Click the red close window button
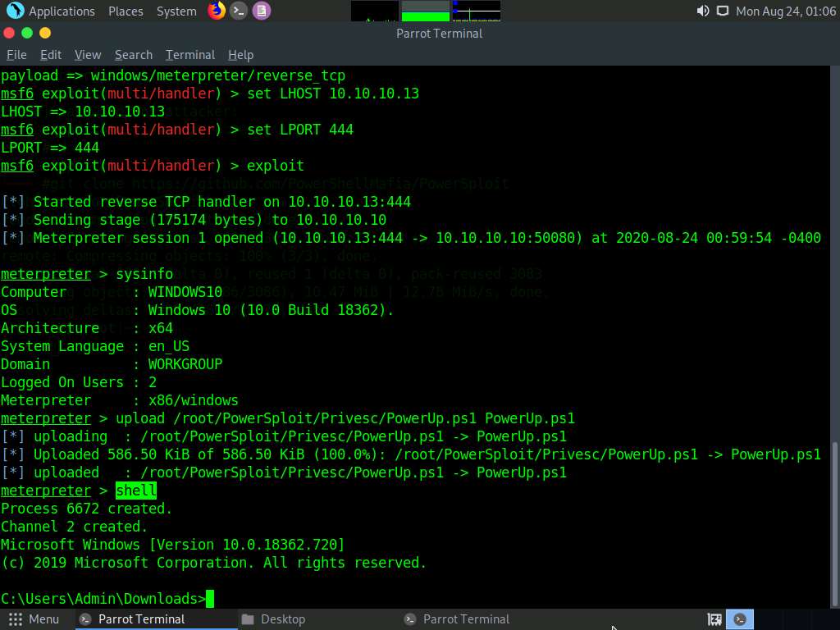840x630 pixels. coord(8,33)
